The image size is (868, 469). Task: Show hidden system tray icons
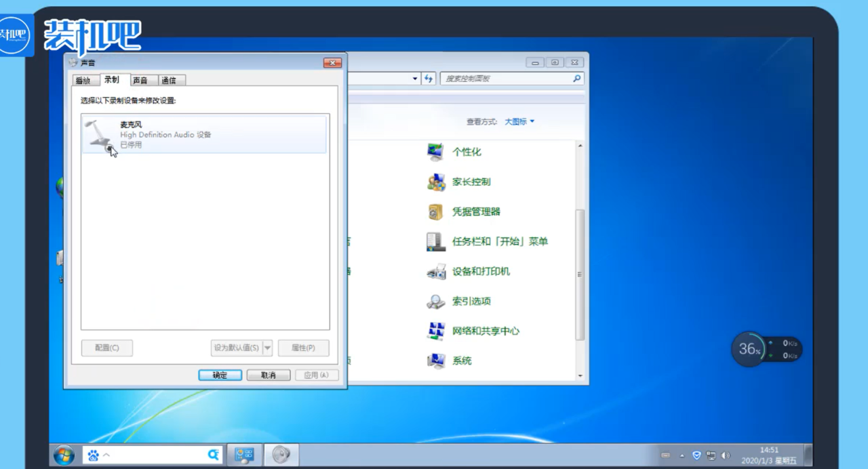[682, 455]
